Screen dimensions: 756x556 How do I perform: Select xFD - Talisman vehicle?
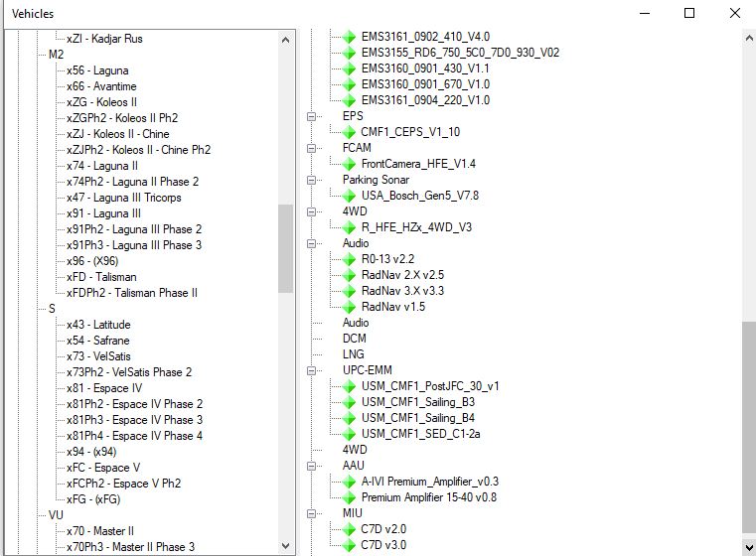click(101, 277)
